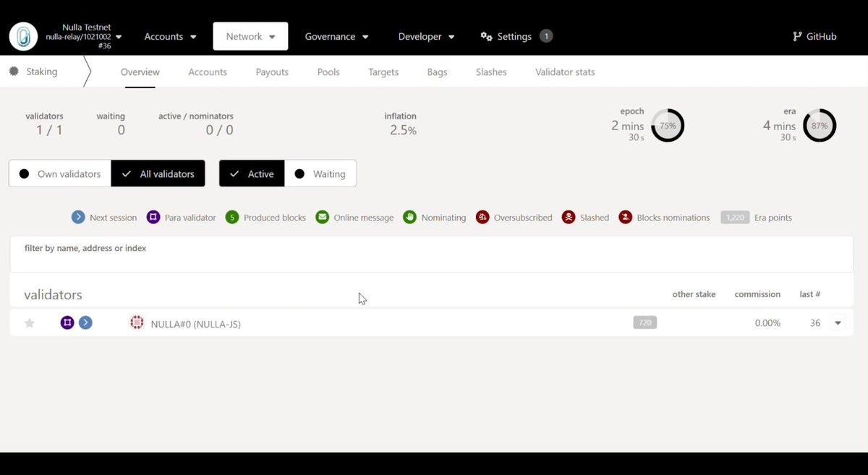
Task: Open the GitHub link
Action: tap(815, 36)
